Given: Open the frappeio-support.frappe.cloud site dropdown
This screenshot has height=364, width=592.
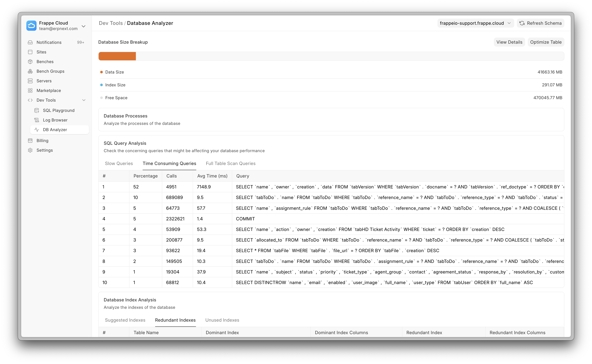Looking at the screenshot, I should click(475, 23).
